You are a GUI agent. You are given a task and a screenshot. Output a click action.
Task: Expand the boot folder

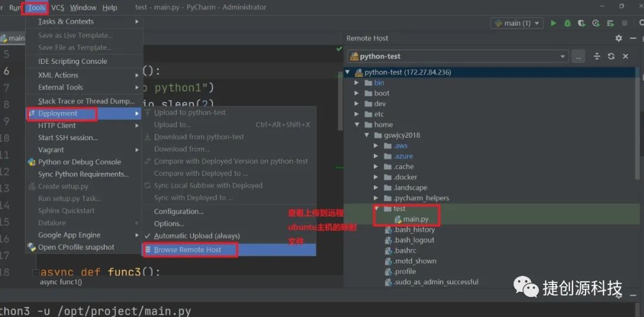(x=357, y=93)
